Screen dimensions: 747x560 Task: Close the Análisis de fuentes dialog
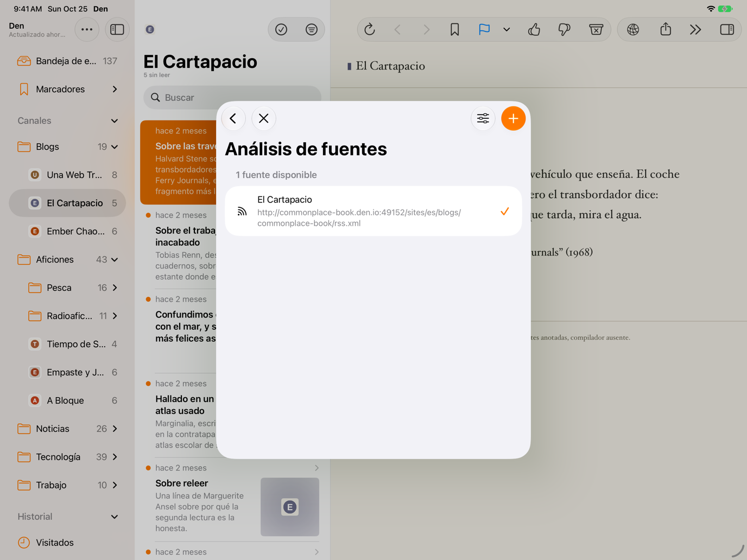[x=264, y=118]
